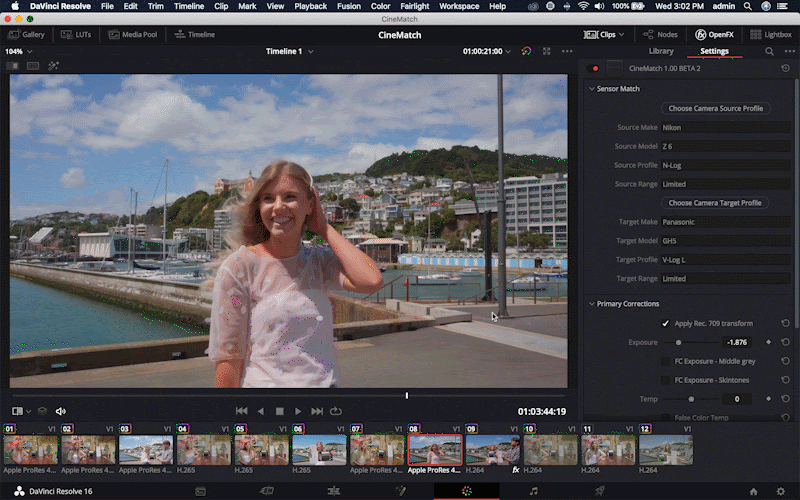Screen dimensions: 800x500
Task: Open the Color page icon in bottom bar
Action: (466, 491)
